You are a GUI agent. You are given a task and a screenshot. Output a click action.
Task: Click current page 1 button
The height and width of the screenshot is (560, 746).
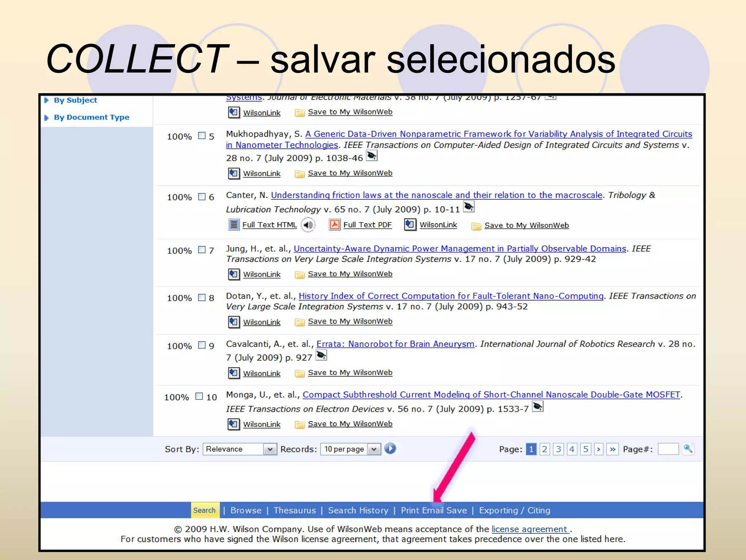[x=531, y=449]
